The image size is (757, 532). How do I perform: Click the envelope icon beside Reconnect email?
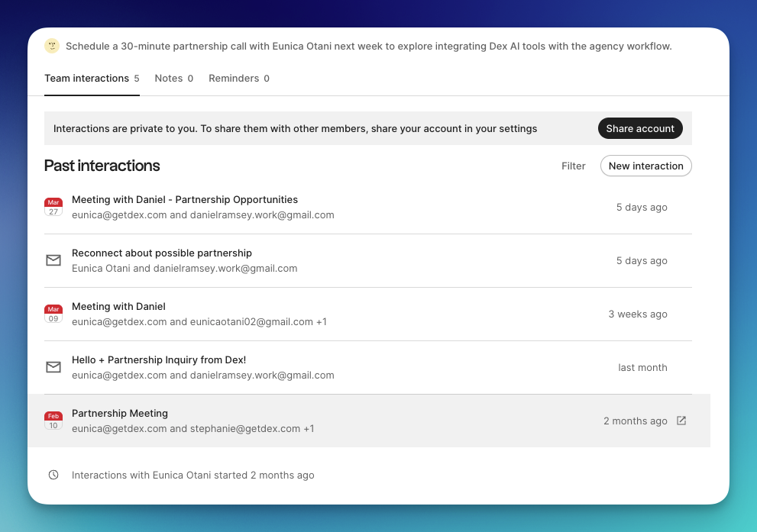click(x=53, y=260)
